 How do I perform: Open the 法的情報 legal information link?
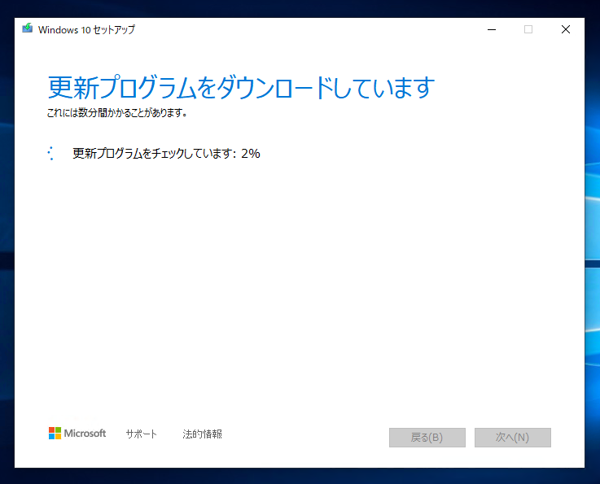click(x=202, y=434)
